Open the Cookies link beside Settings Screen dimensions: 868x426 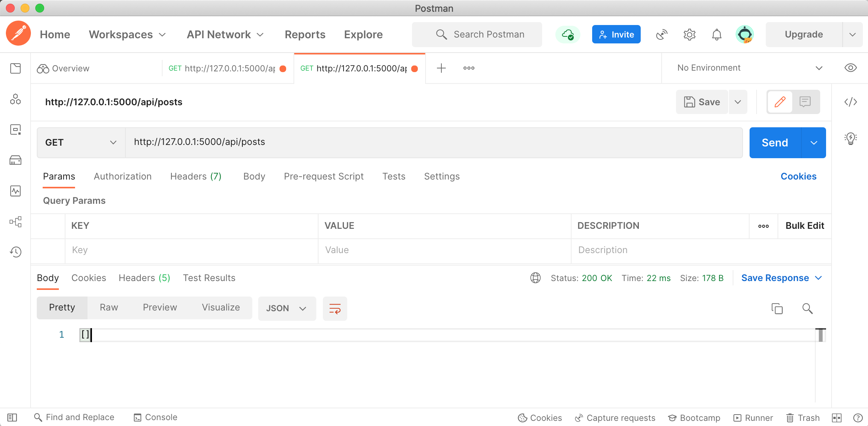click(x=798, y=176)
